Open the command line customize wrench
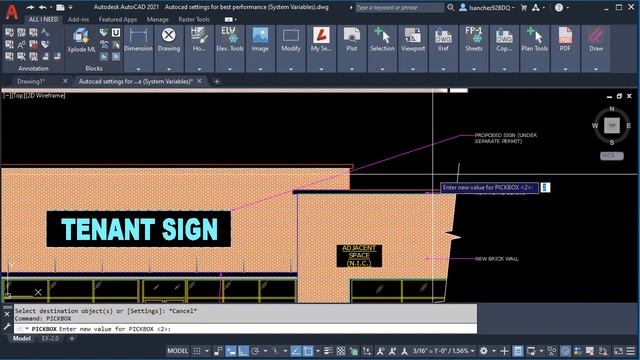Image resolution: width=640 pixels, height=360 pixels. 7,326
